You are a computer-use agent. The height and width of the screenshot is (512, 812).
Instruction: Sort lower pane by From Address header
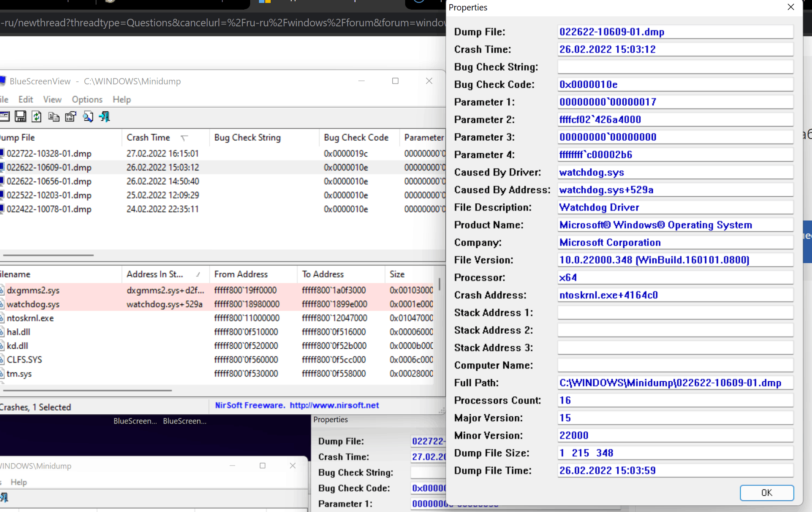pos(253,274)
